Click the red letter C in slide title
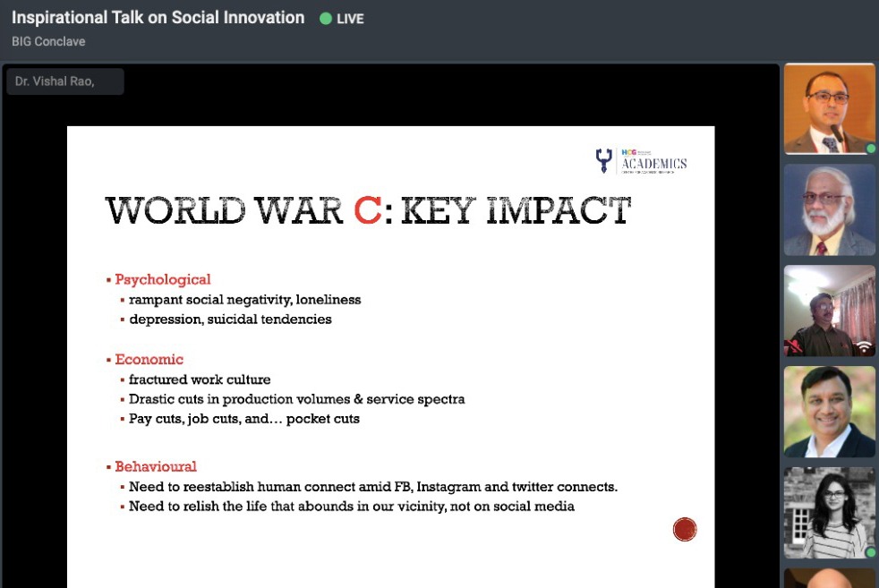This screenshot has height=588, width=879. point(368,211)
